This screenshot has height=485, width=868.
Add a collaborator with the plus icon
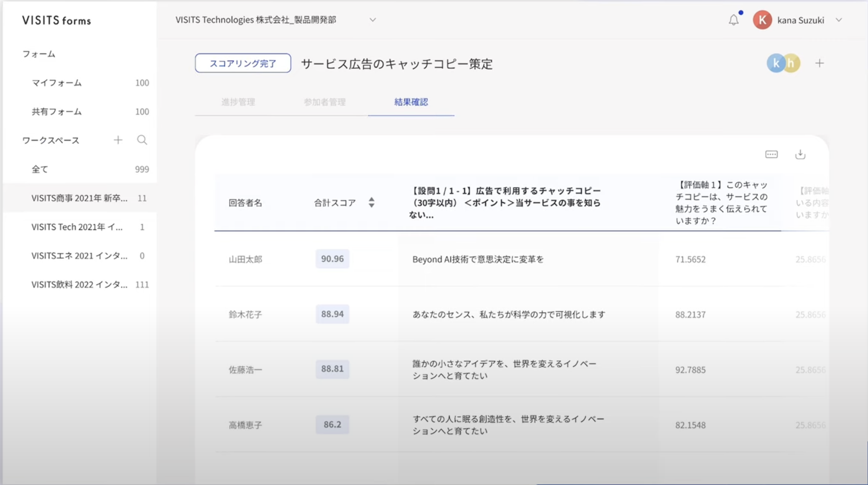820,63
